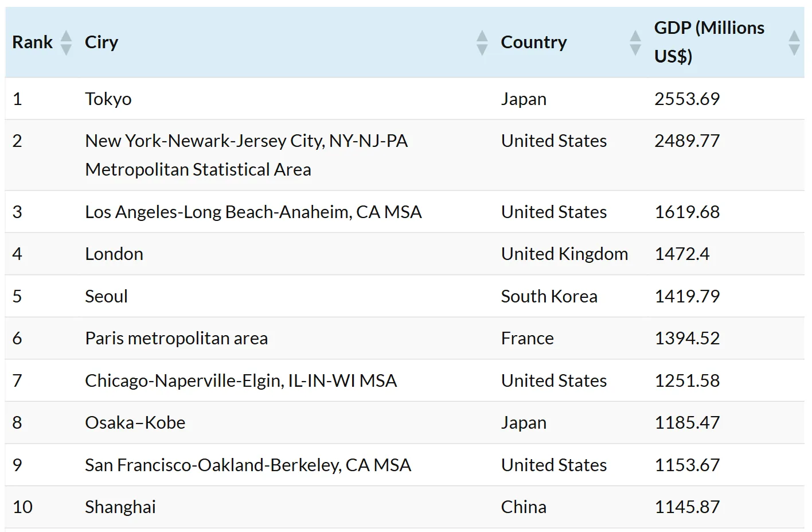Screen dimensions: 812x532
Task: Click United Kingdom country cell
Action: click(x=564, y=254)
